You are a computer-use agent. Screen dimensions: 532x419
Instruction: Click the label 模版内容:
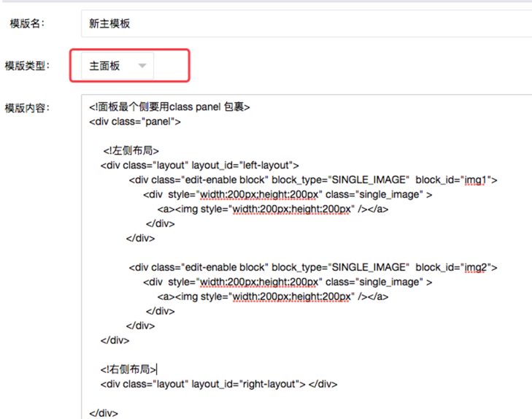[27, 108]
